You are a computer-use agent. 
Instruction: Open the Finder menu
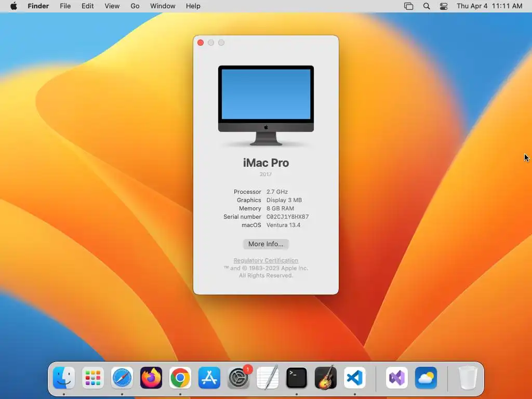pyautogui.click(x=38, y=6)
